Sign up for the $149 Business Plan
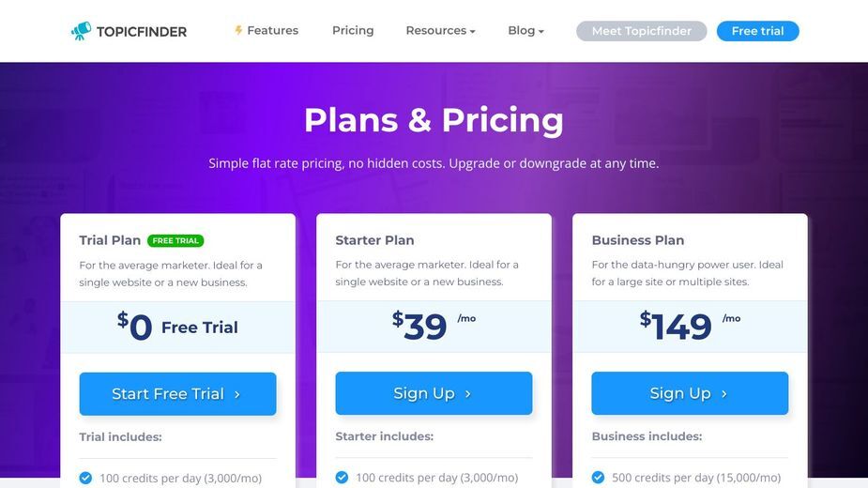The image size is (868, 488). [690, 393]
